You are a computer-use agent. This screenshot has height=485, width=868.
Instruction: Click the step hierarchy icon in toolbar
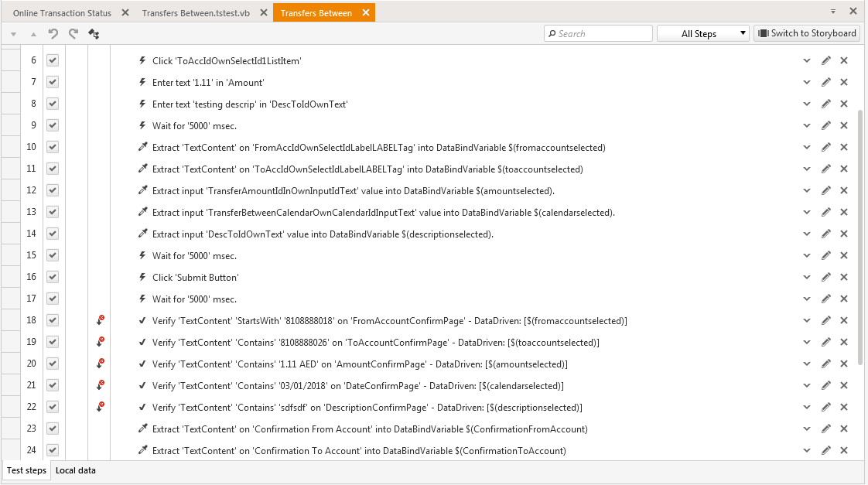point(94,34)
